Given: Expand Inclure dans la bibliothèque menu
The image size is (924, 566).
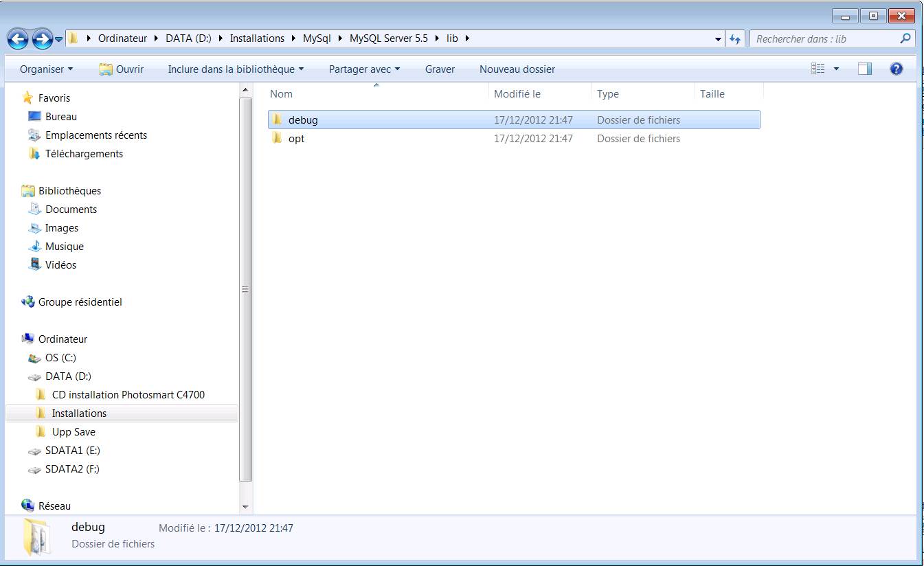Looking at the screenshot, I should pyautogui.click(x=236, y=69).
